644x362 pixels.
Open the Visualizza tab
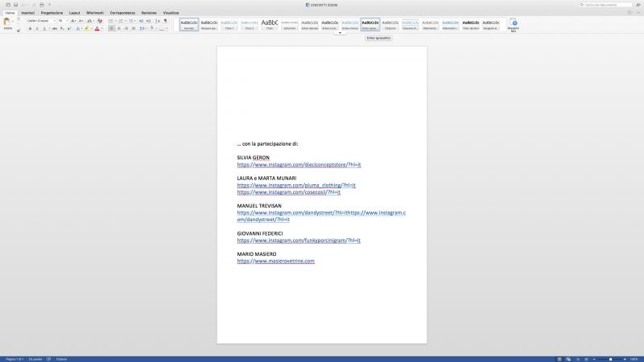(x=171, y=13)
